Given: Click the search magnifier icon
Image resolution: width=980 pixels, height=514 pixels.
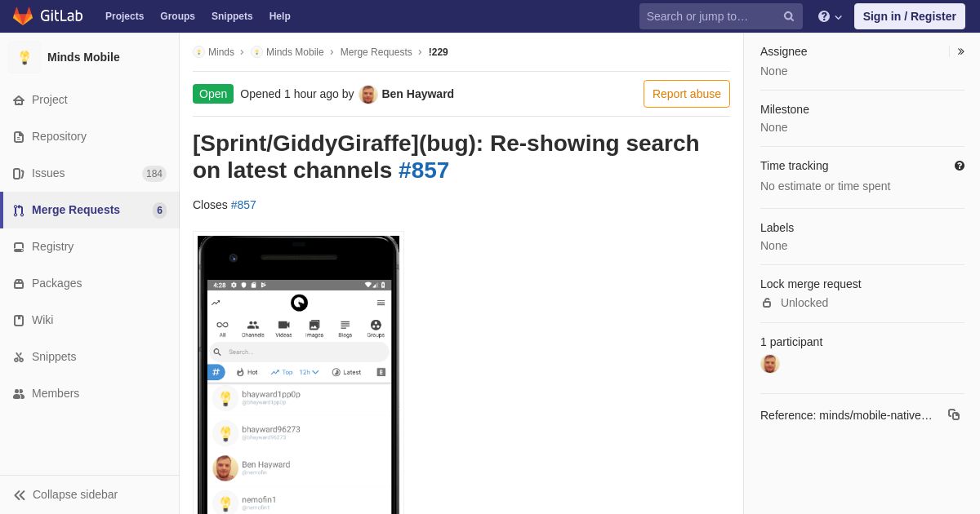Looking at the screenshot, I should point(788,16).
